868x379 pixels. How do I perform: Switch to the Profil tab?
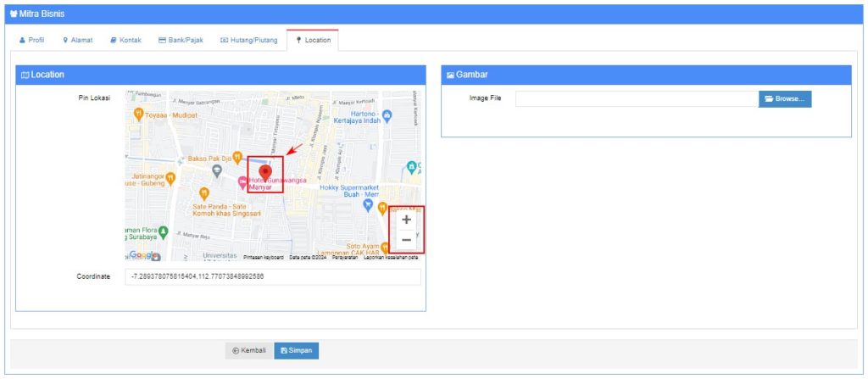click(31, 41)
